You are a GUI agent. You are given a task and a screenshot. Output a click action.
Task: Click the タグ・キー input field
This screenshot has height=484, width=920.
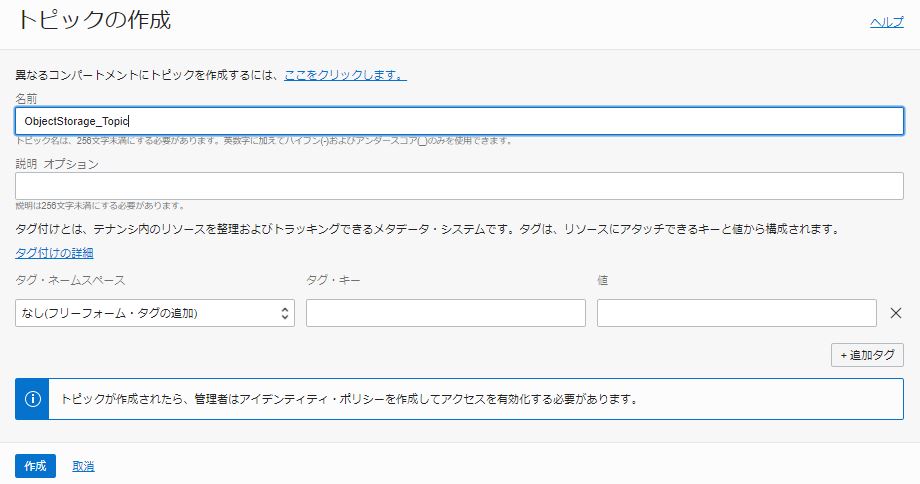coord(446,313)
